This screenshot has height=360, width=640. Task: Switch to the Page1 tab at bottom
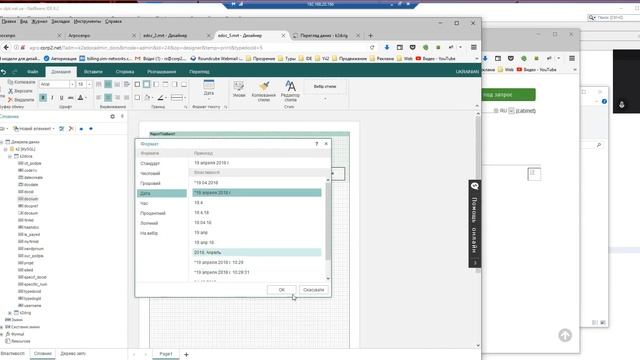(166, 354)
